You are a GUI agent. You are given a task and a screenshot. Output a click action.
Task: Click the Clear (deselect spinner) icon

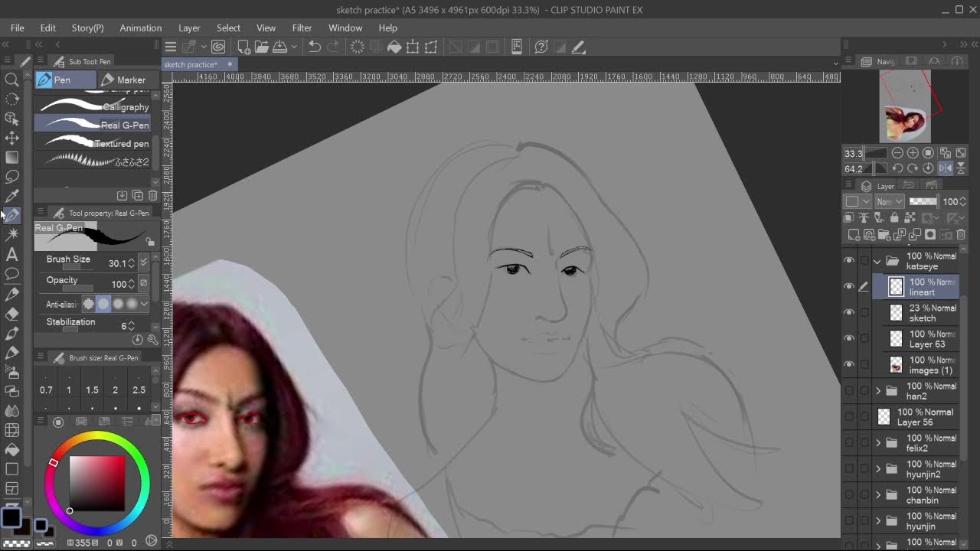coord(358,47)
